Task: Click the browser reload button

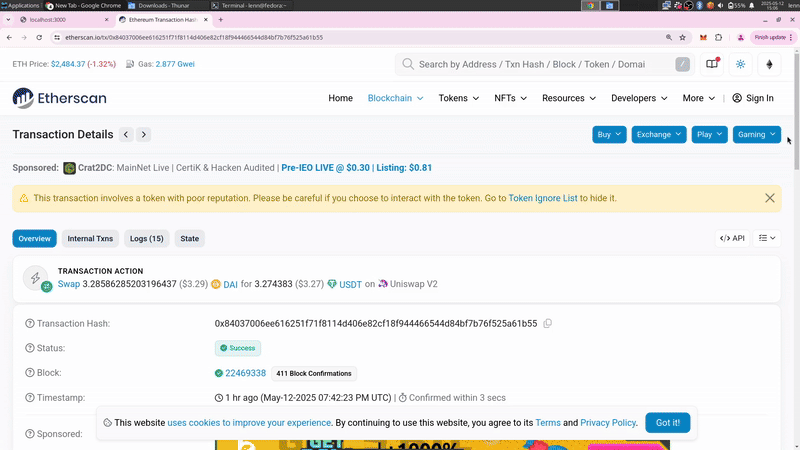Action: (x=39, y=37)
